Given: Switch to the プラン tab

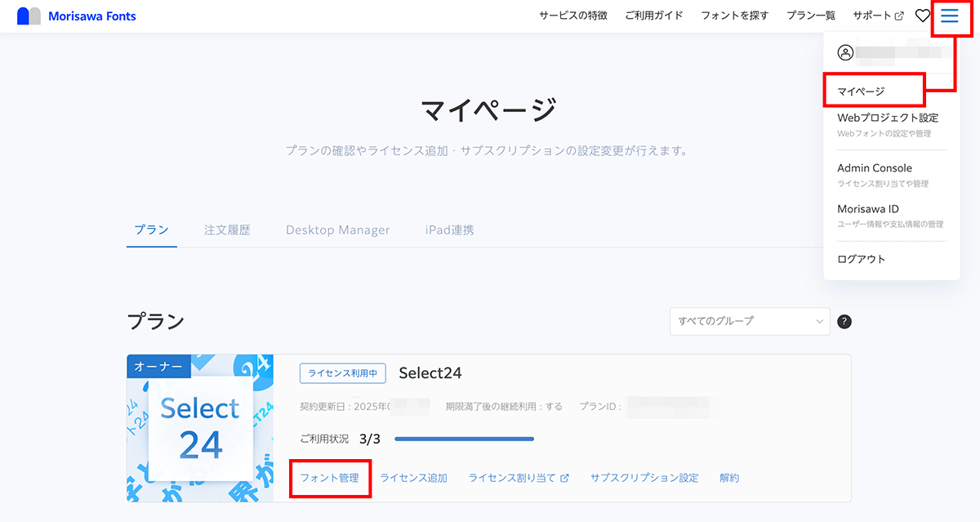Looking at the screenshot, I should (152, 230).
